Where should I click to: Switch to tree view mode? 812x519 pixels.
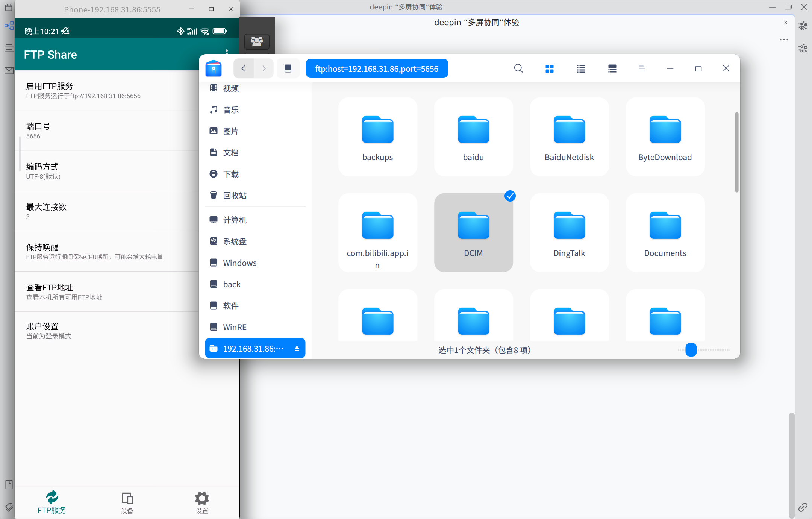[612, 68]
